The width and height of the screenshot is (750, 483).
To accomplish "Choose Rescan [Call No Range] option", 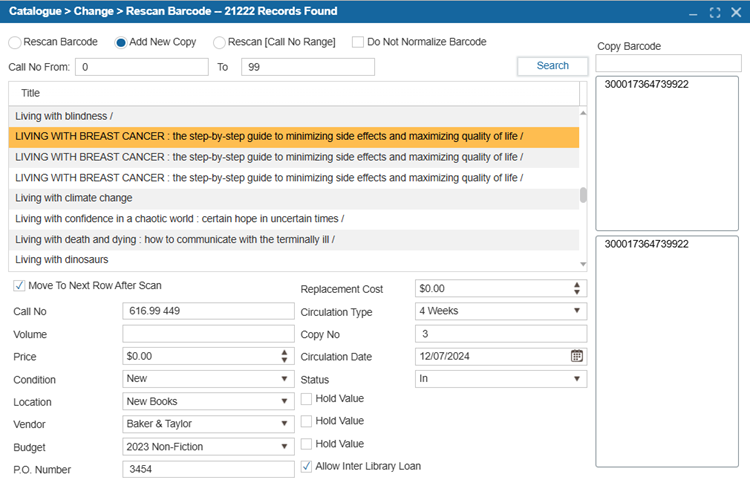I will pos(219,42).
